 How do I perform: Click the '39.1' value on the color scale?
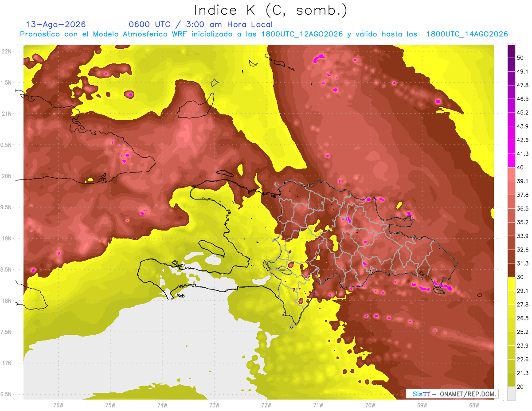[x=523, y=181]
